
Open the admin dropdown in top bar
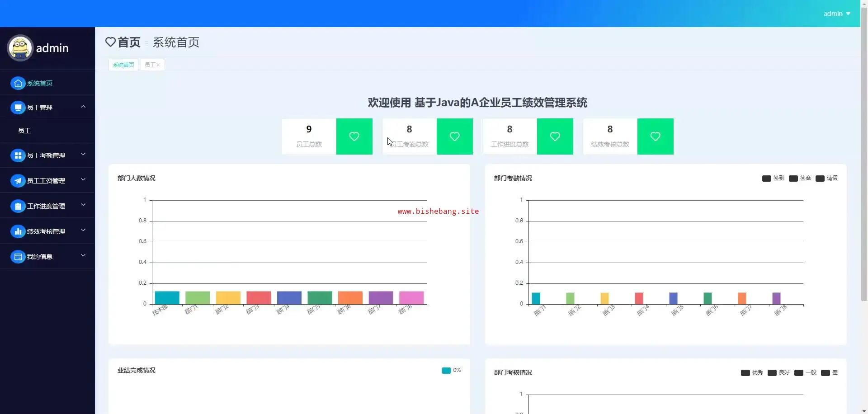pyautogui.click(x=837, y=14)
